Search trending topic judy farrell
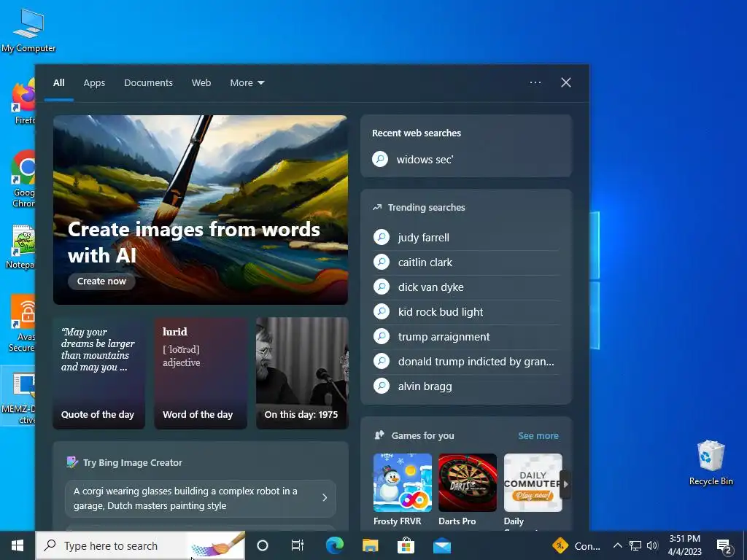 point(466,237)
